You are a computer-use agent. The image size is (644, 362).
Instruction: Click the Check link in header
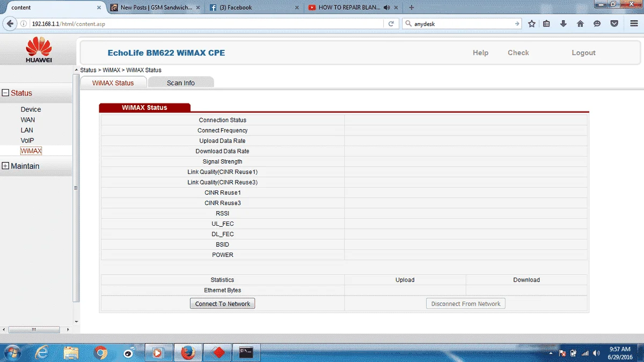coord(518,53)
